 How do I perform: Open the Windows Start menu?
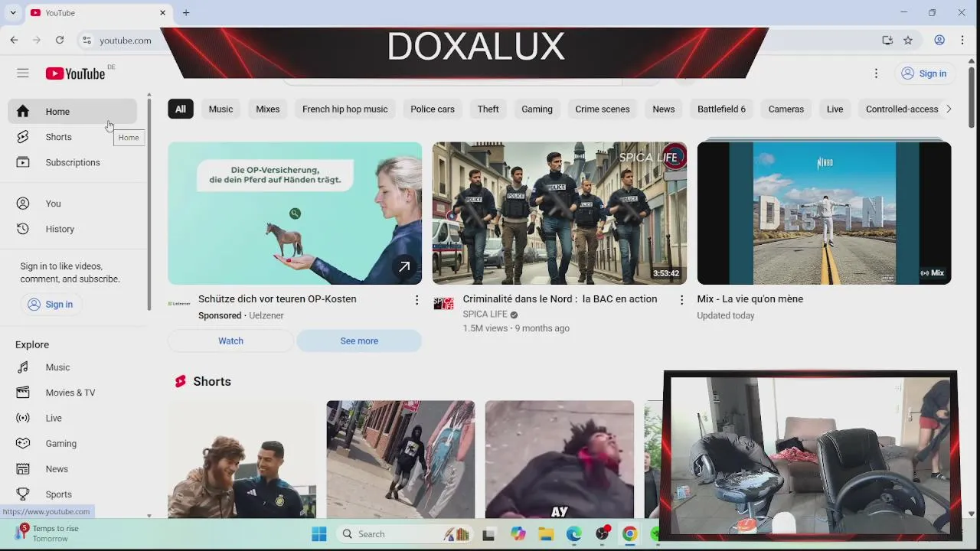click(x=319, y=534)
